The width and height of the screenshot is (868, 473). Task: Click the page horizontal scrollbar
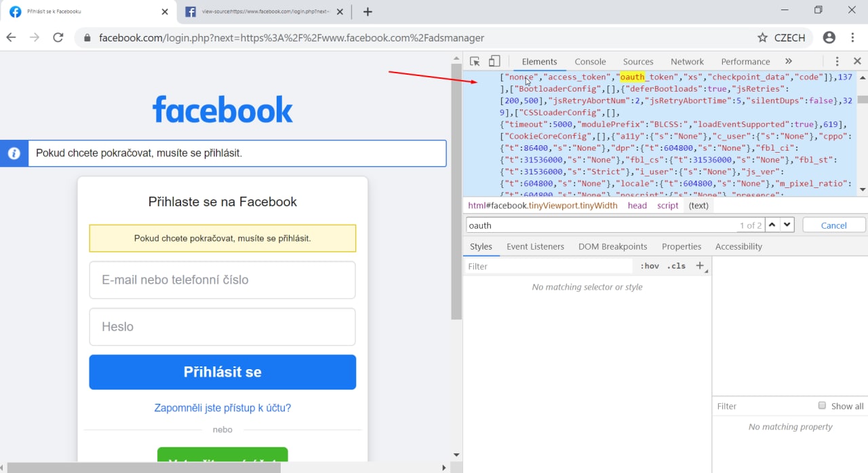pyautogui.click(x=144, y=468)
